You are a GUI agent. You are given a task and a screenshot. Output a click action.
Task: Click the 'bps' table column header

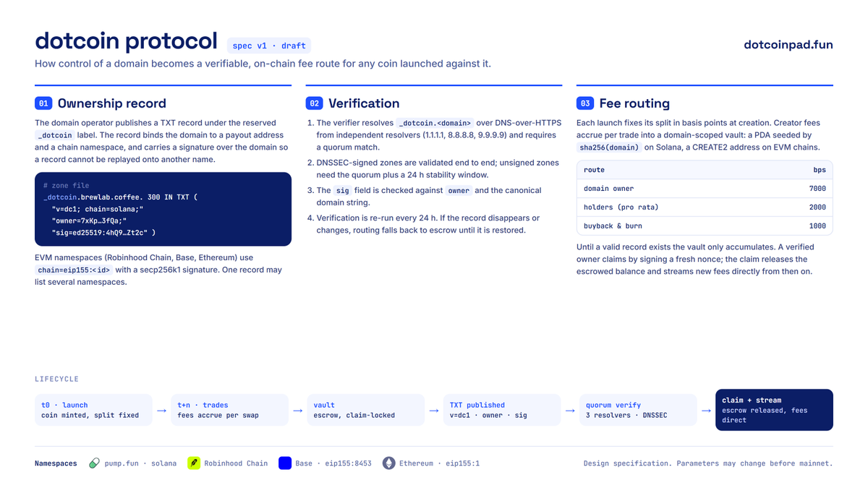coord(819,170)
